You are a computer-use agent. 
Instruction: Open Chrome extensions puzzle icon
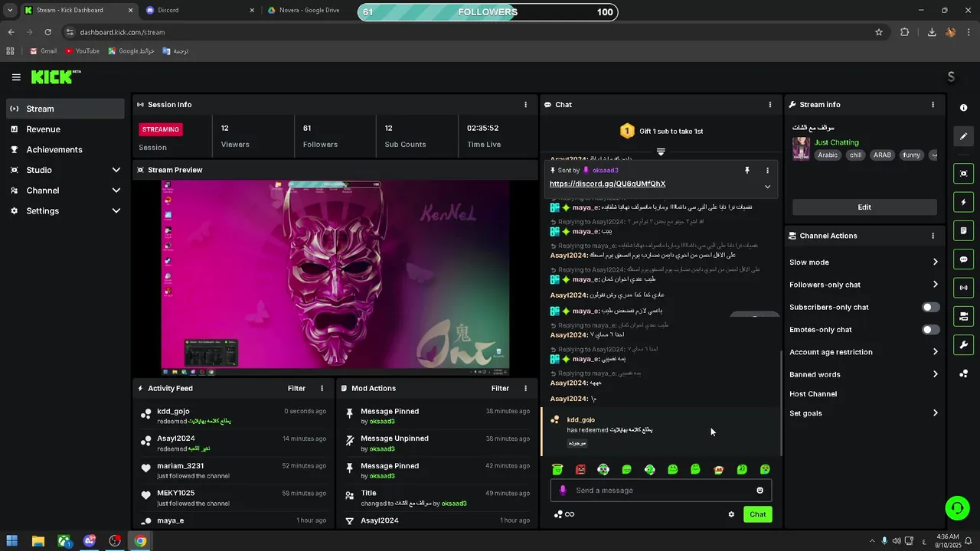pos(905,32)
